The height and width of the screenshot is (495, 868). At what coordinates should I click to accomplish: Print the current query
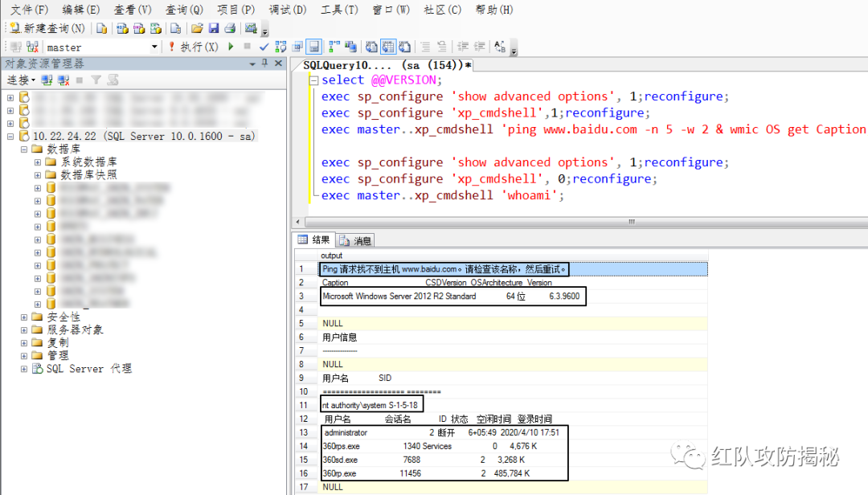231,28
